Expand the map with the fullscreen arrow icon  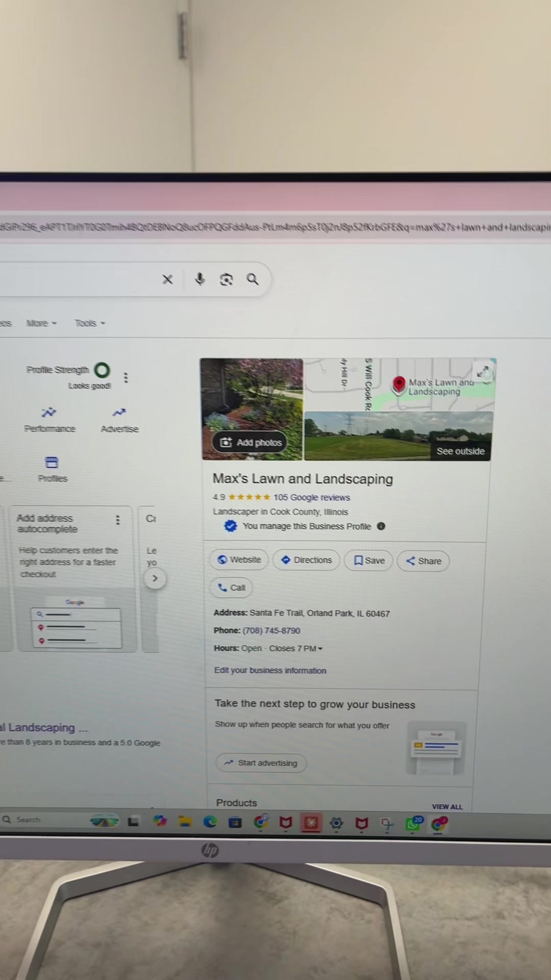coord(483,371)
